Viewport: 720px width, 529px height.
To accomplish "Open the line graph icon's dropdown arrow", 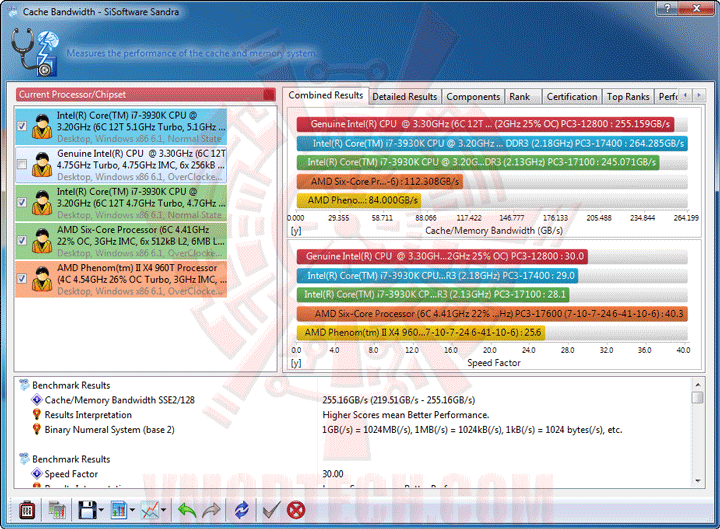I will [x=163, y=510].
